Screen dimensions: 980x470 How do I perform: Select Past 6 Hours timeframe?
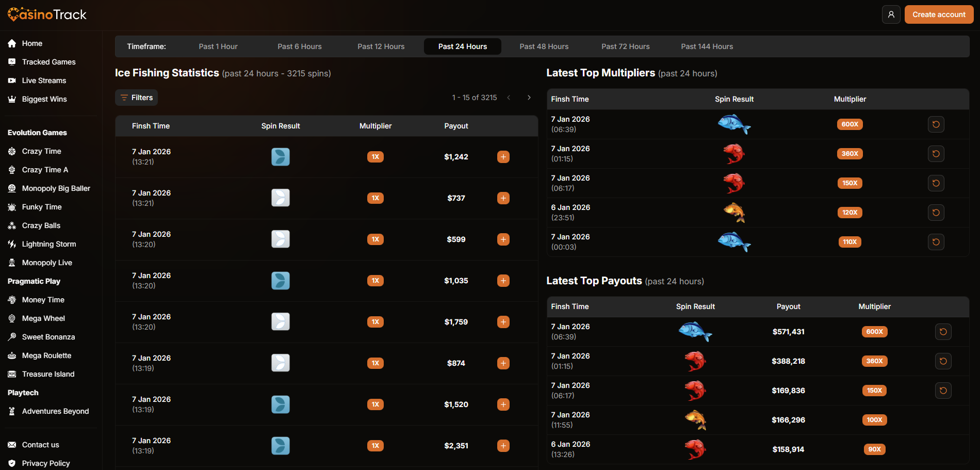(300, 46)
